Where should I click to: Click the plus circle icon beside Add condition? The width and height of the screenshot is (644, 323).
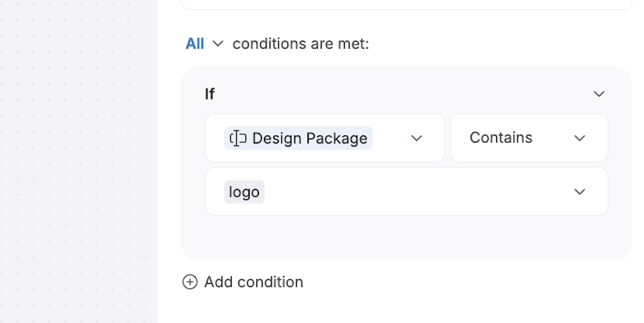pos(190,282)
